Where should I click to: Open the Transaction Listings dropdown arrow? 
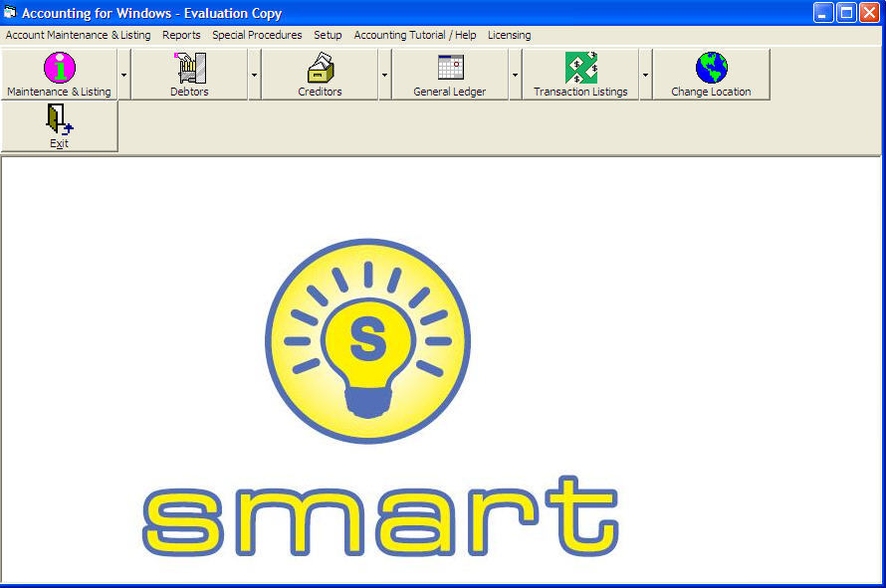645,75
